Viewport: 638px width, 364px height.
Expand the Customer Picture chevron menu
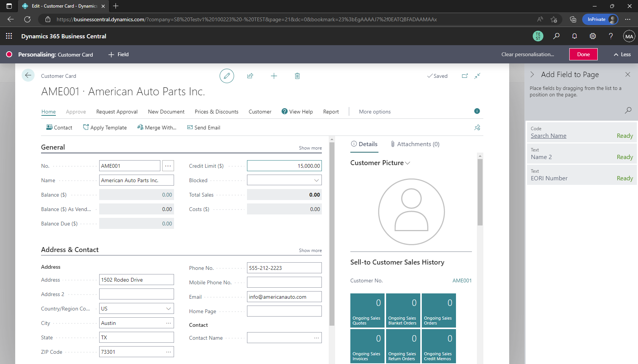coord(408,163)
